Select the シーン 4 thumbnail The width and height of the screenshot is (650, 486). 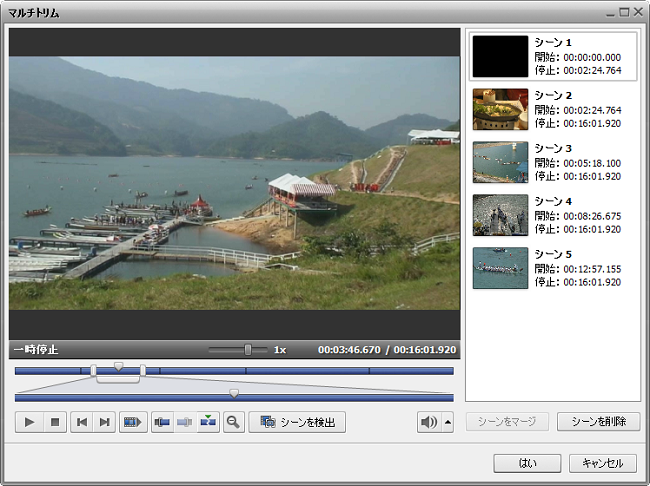click(500, 215)
